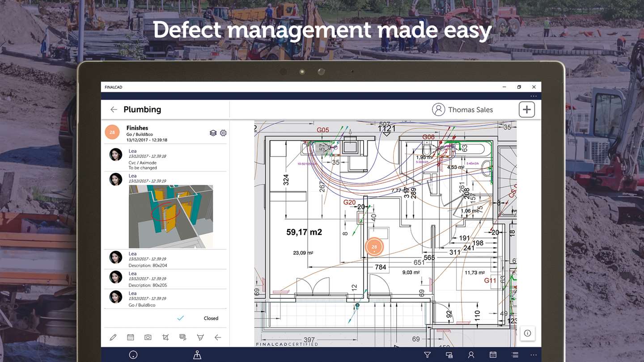The image size is (644, 362).
Task: Click the "11,73 m²" area label
Action: 475,272
